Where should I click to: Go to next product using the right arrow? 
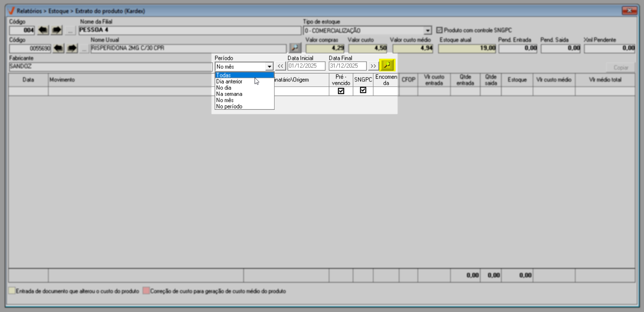[72, 48]
